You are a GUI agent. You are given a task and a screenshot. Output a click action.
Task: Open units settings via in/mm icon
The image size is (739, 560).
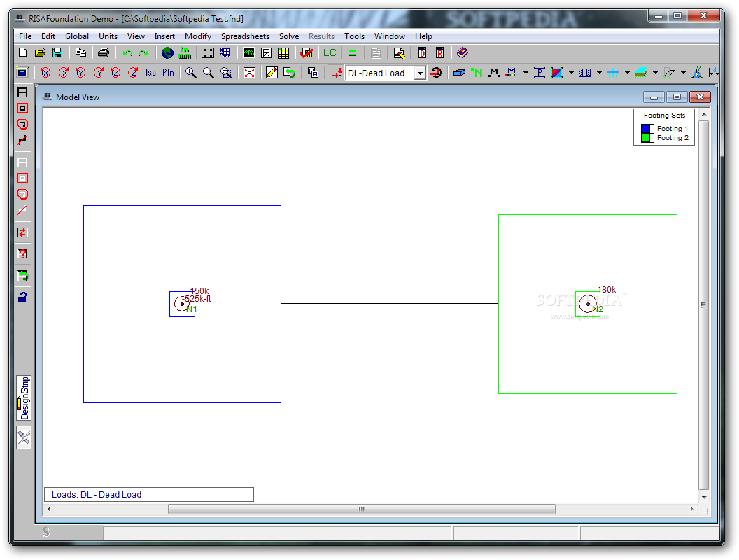pyautogui.click(x=185, y=52)
